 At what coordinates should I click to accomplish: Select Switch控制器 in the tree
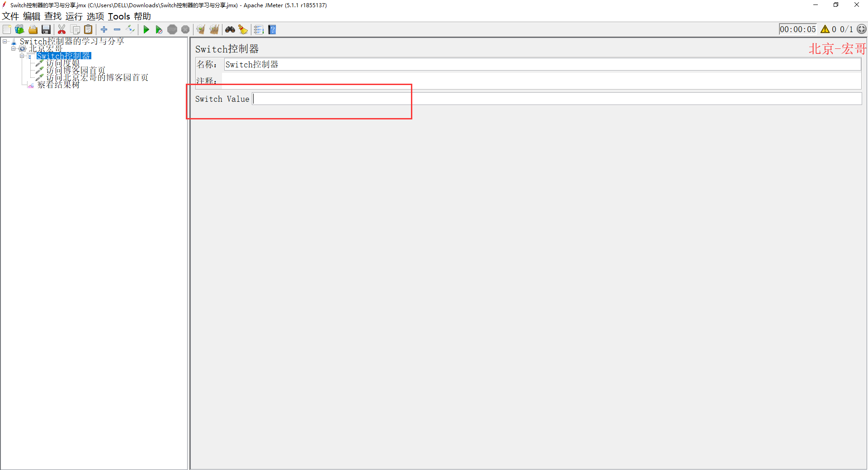pos(64,56)
